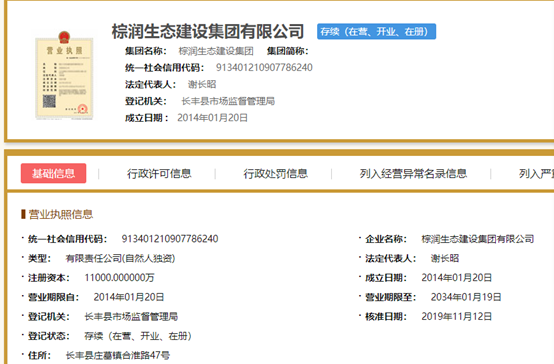
Task: Open the business license thumbnail image
Action: pos(64,75)
